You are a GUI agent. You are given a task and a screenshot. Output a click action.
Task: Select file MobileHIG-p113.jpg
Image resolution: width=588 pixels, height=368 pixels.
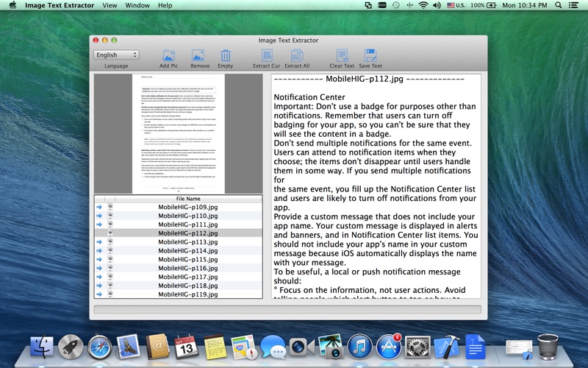(179, 242)
